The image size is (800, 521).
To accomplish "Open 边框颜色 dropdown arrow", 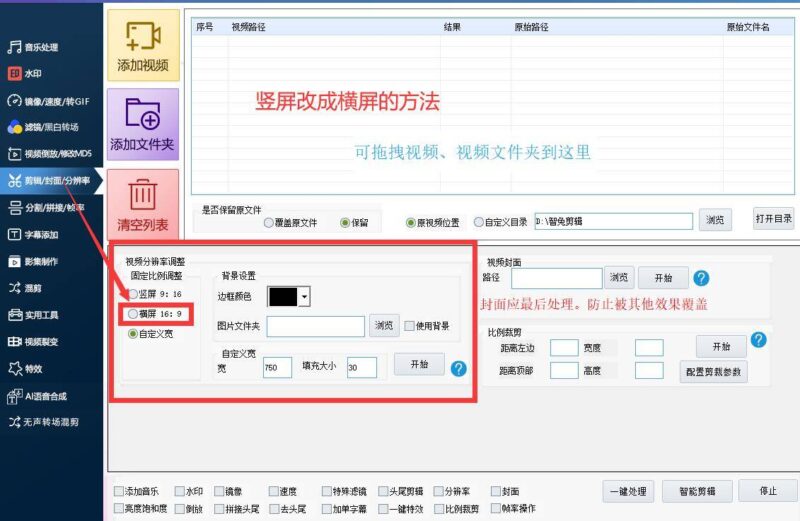I will (304, 296).
